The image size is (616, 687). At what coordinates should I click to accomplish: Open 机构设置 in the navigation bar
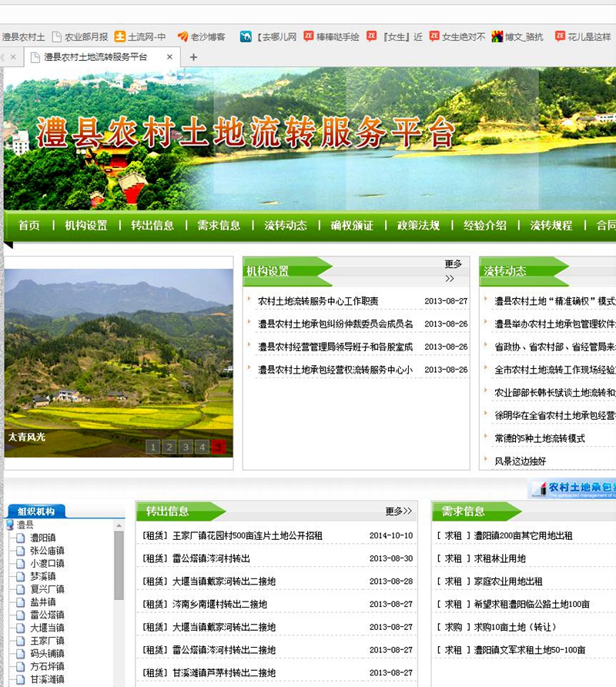tap(86, 225)
